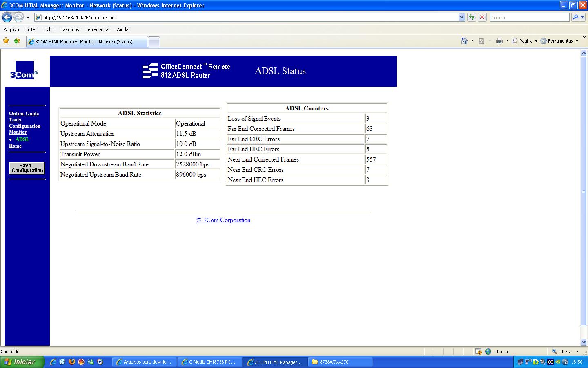Click the 2528000 bps downstream rate value
The image size is (588, 368).
click(x=193, y=164)
